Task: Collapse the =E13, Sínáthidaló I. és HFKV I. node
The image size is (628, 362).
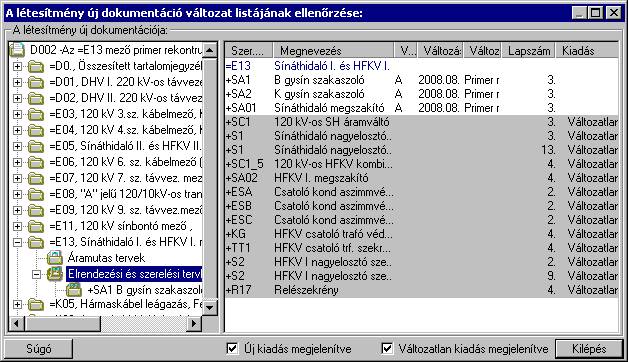Action: [17, 242]
